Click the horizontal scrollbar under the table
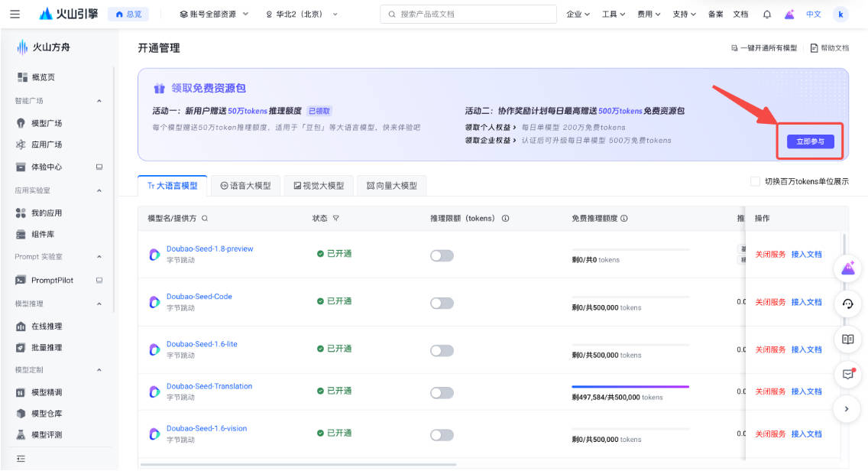 point(298,464)
